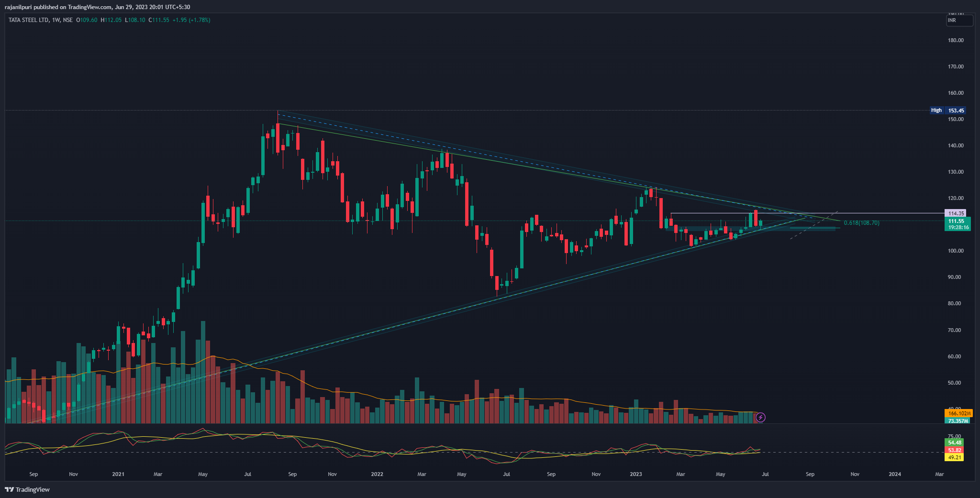Click the 2022 label on time axis
The height and width of the screenshot is (498, 980).
377,474
